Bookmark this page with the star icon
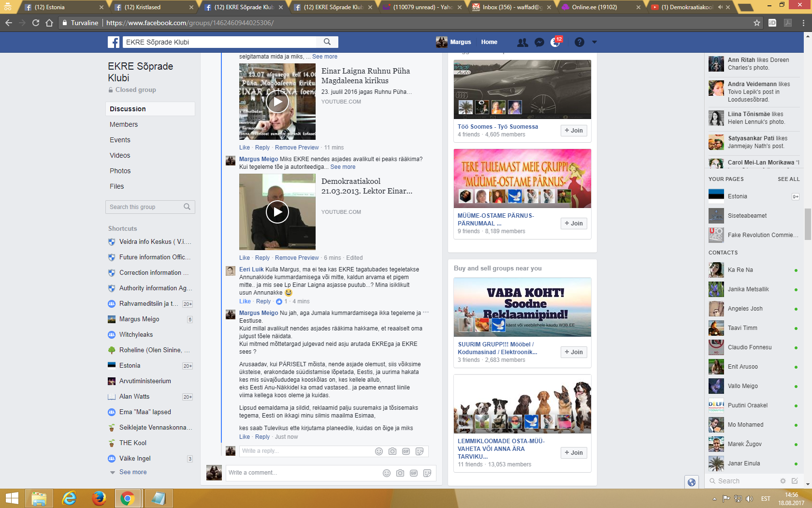The image size is (812, 508). coord(757,23)
